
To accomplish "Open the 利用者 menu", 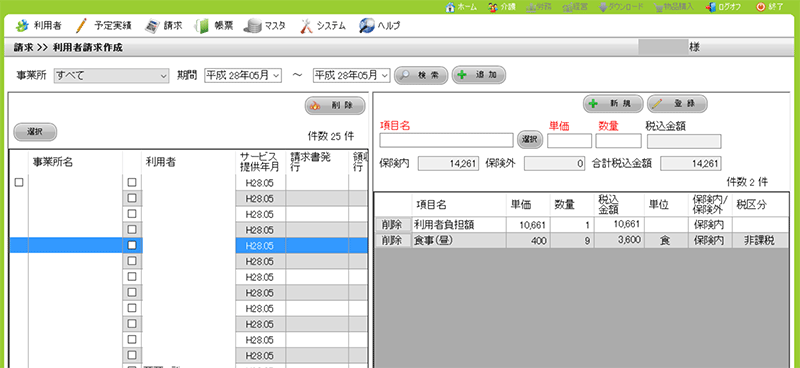I will (38, 26).
